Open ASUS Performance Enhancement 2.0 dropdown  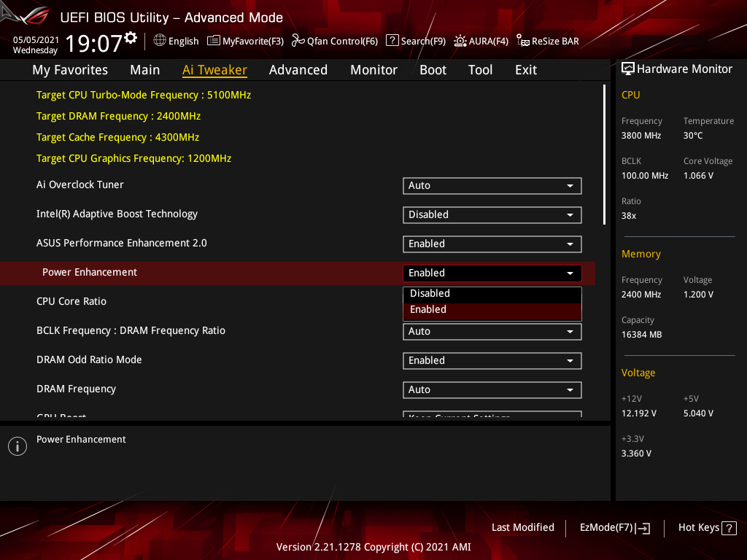pos(492,244)
